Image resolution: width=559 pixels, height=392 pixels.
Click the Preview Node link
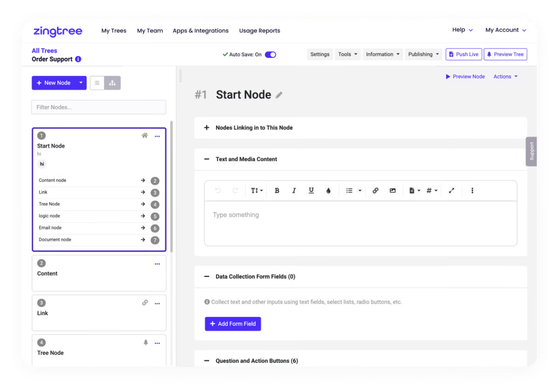(x=465, y=76)
